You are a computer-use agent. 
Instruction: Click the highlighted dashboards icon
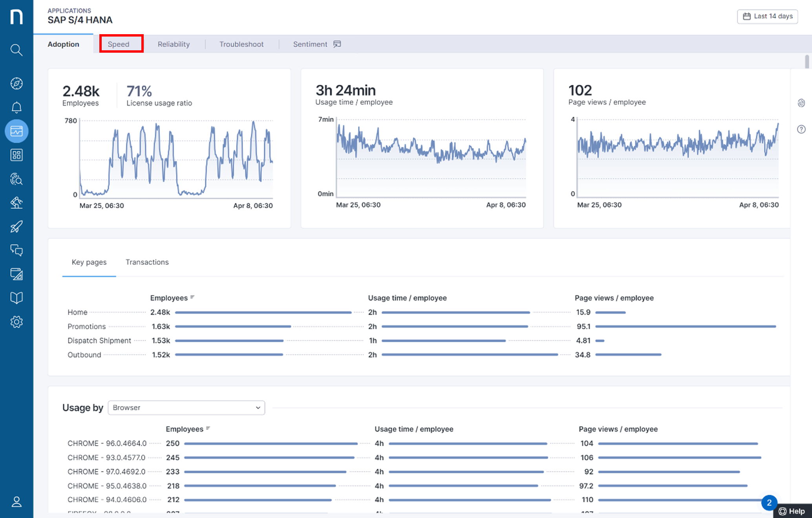16,131
